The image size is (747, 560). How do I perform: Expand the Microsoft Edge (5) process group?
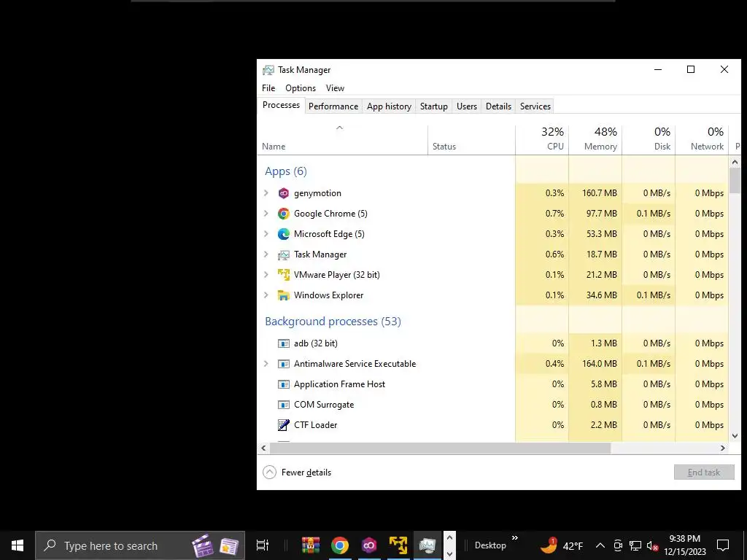coord(266,234)
